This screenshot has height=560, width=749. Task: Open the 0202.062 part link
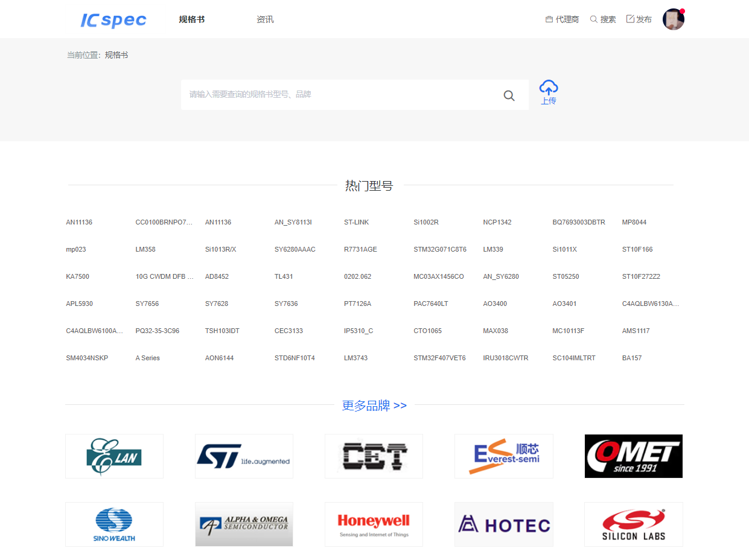tap(358, 276)
